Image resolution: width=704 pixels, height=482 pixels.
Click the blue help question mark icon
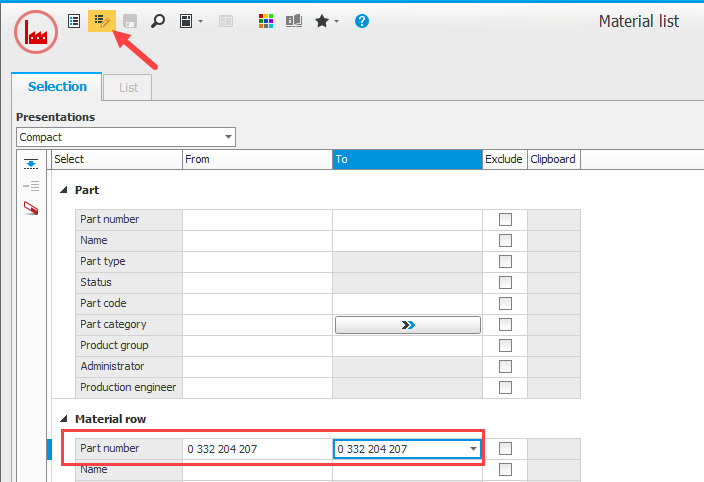[362, 21]
